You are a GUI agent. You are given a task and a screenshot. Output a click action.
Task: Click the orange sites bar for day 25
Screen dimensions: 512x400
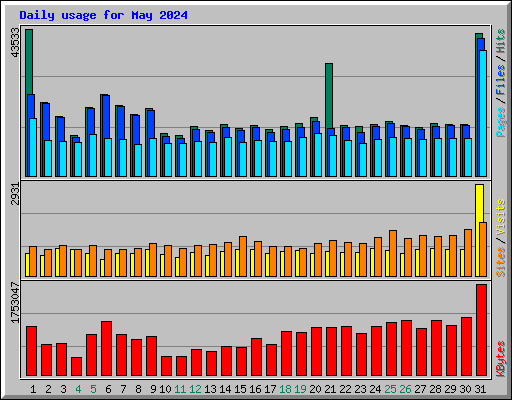(x=393, y=253)
